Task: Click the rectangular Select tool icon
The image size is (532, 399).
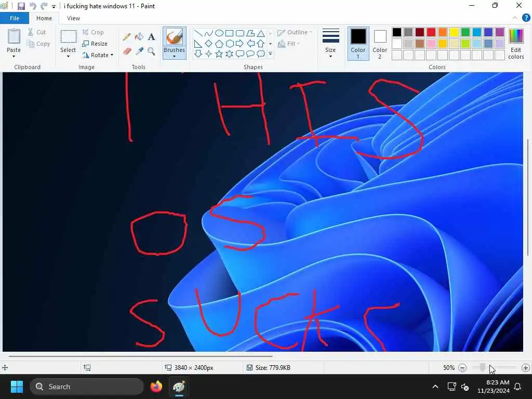Action: (68, 37)
